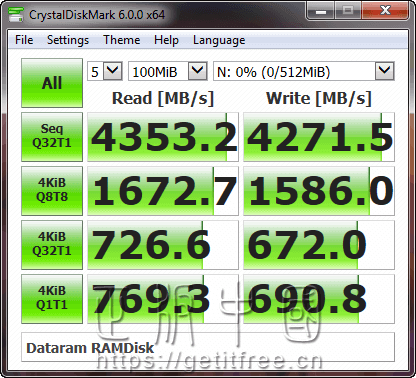Viewport: 416px width, 378px height.
Task: Open the Language menu
Action: [219, 40]
